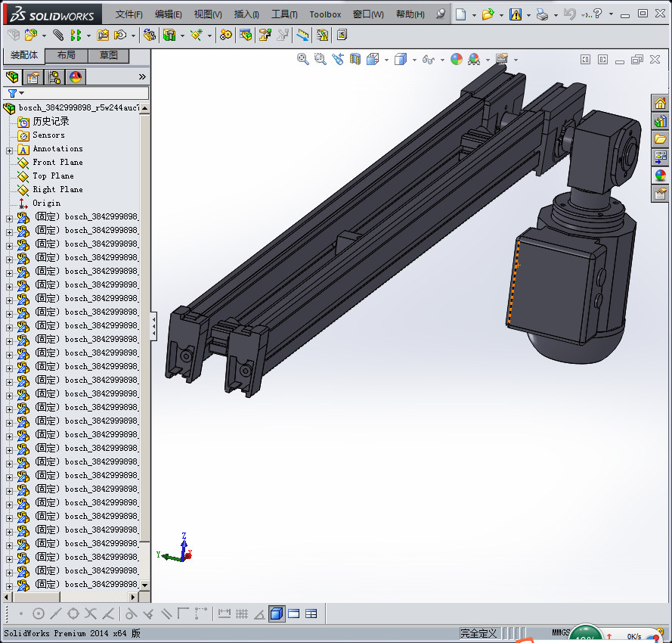Open the 编辑(E) menu
This screenshot has height=643, width=672.
click(x=168, y=14)
